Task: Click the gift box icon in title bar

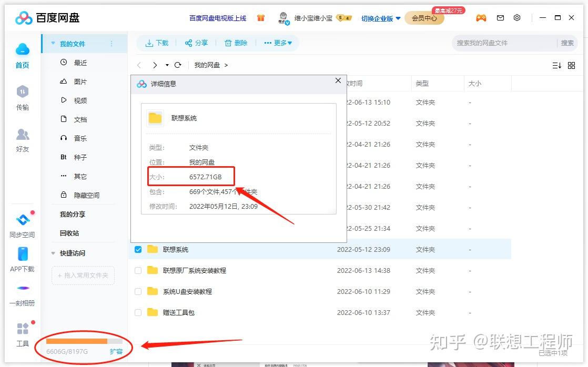Action: 261,18
